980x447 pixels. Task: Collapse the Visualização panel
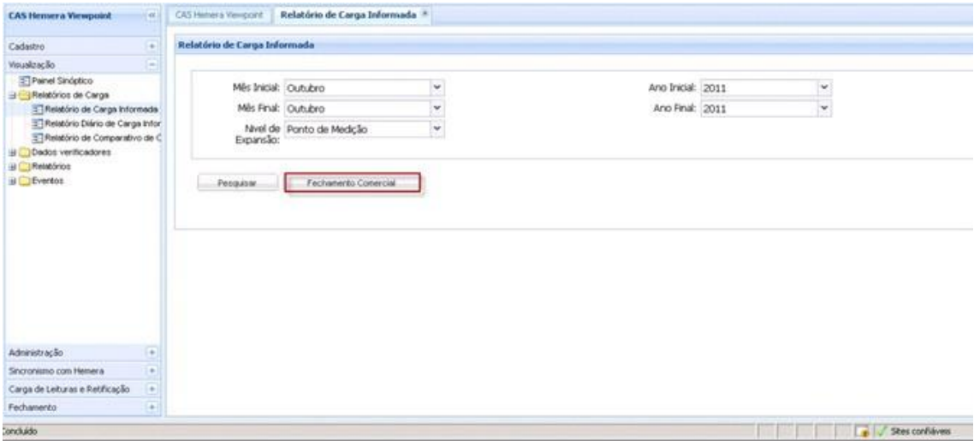tap(151, 63)
